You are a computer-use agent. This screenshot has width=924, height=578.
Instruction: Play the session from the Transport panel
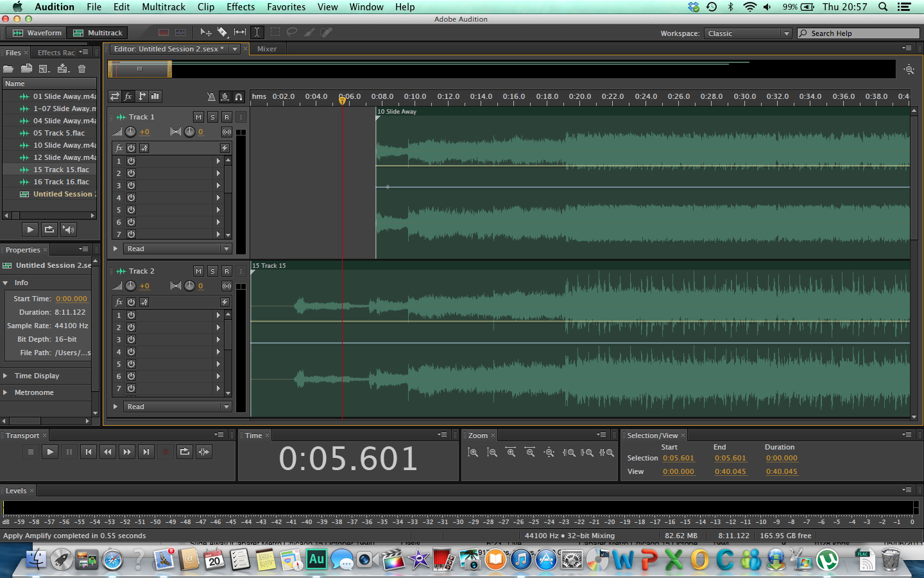click(50, 452)
